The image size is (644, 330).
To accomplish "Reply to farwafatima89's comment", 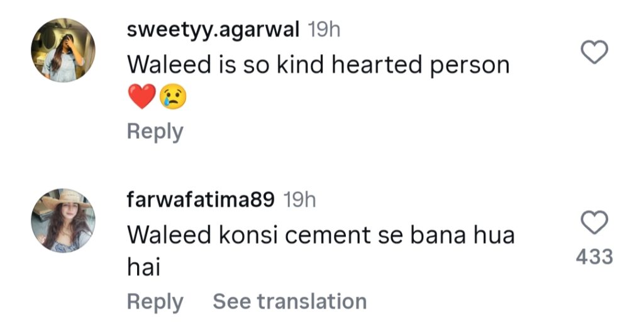I will pos(155,302).
